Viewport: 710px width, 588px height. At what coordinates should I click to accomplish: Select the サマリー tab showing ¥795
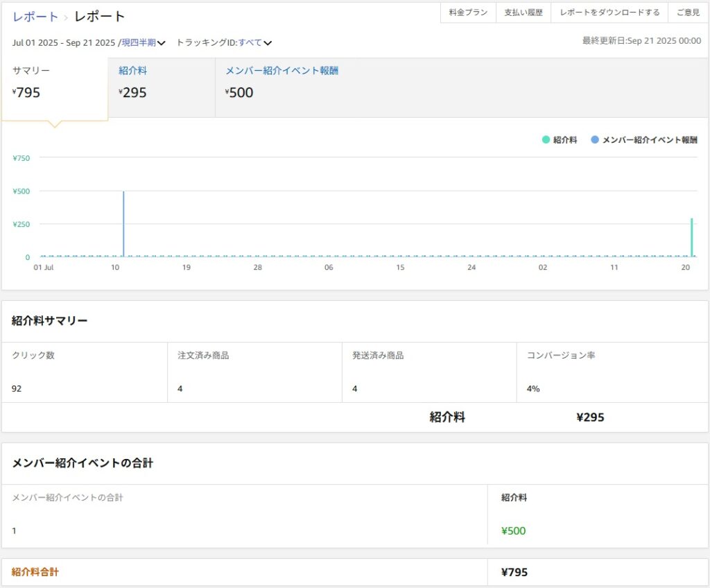55,83
